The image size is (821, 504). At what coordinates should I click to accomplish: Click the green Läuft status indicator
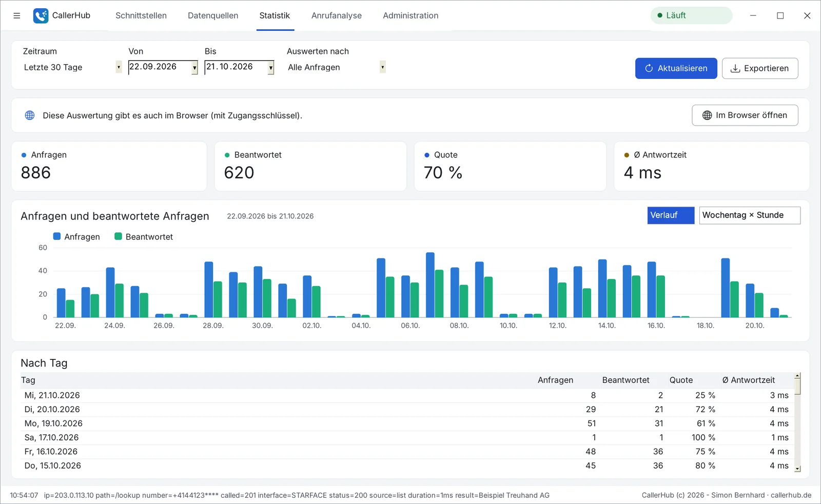coord(691,15)
